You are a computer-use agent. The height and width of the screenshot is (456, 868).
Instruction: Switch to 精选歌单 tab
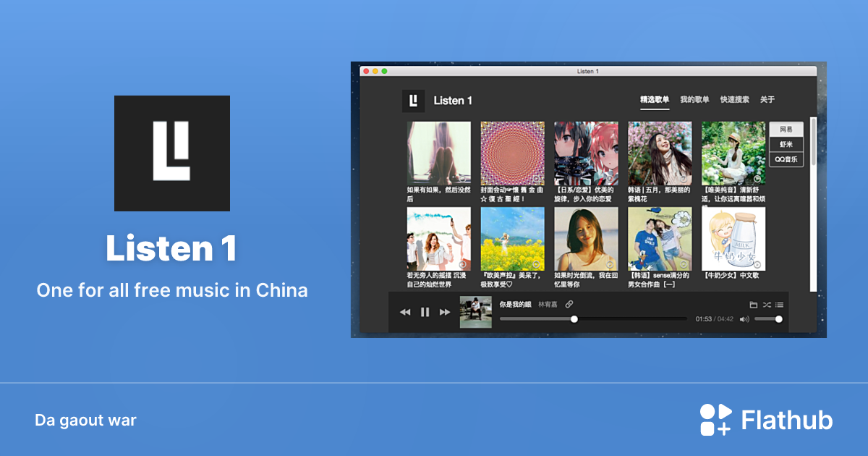[x=655, y=100]
